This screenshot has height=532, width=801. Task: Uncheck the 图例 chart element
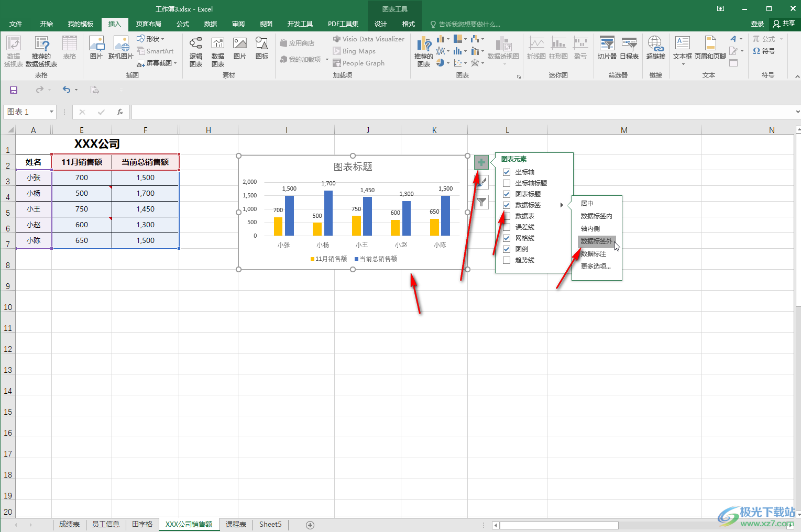507,249
